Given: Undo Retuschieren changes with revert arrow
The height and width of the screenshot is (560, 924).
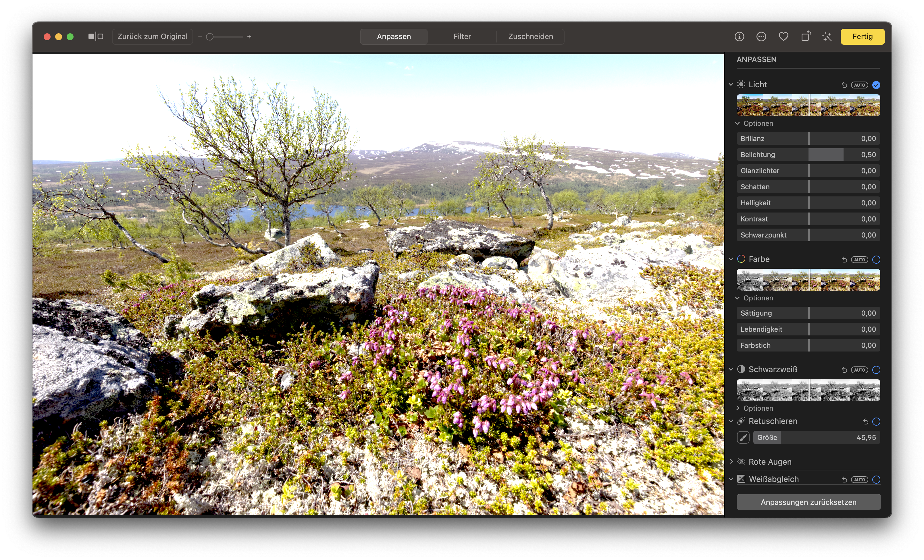Looking at the screenshot, I should 865,422.
